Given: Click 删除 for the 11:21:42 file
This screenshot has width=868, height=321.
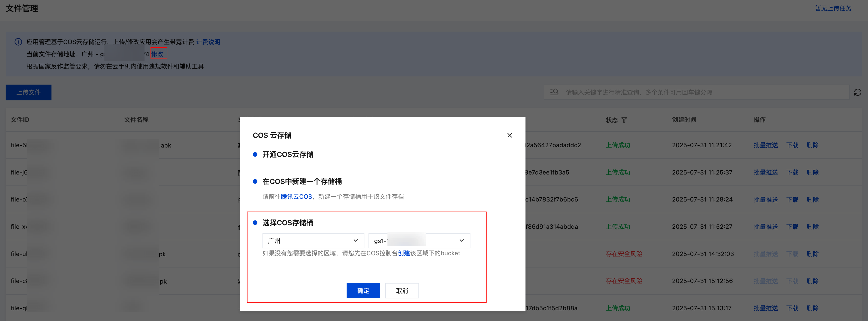Looking at the screenshot, I should point(812,145).
